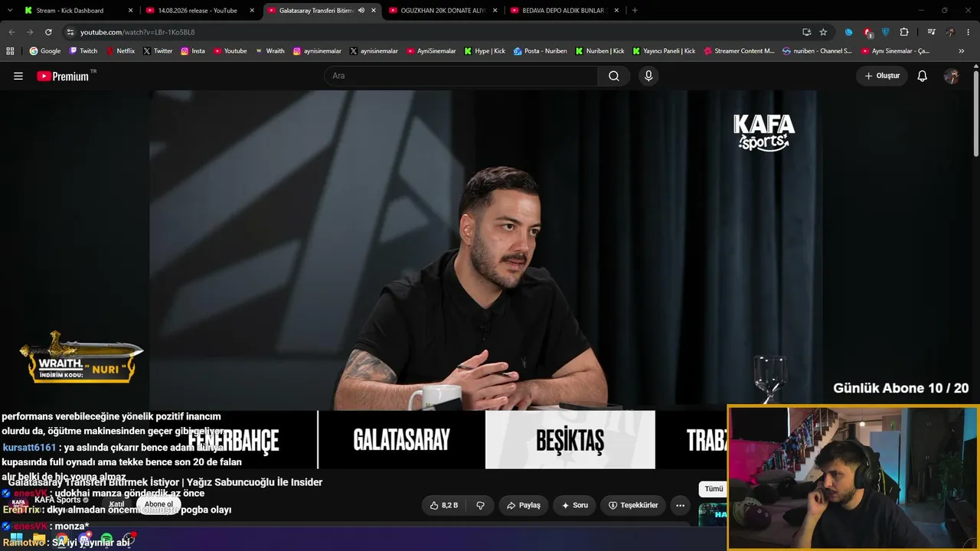Image resolution: width=980 pixels, height=551 pixels.
Task: Switch to the Stream - Kick Dashboard tab
Action: tap(77, 11)
